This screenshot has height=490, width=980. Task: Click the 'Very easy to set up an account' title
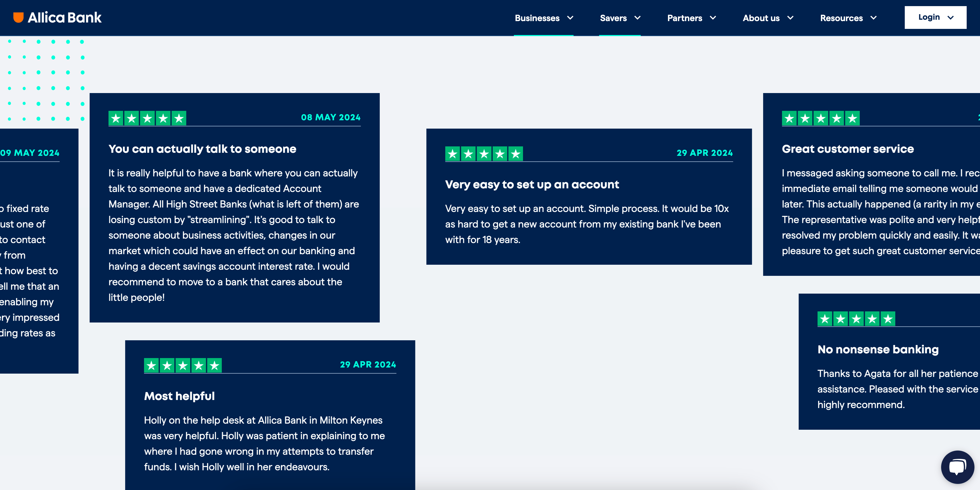[x=532, y=185]
